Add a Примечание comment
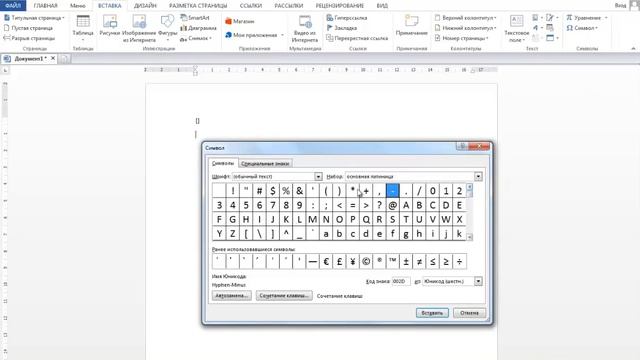Image resolution: width=640 pixels, height=360 pixels. 411,25
